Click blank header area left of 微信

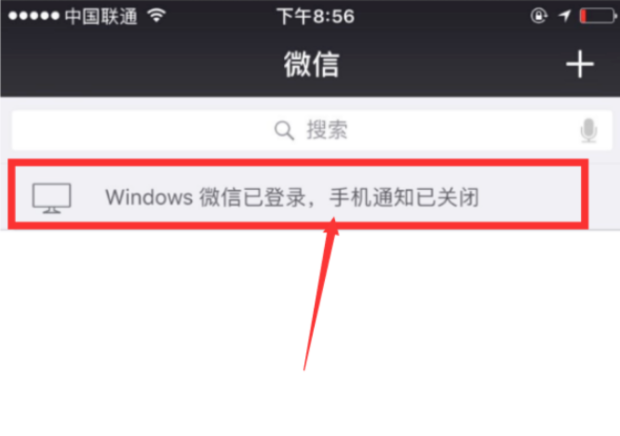click(x=138, y=64)
